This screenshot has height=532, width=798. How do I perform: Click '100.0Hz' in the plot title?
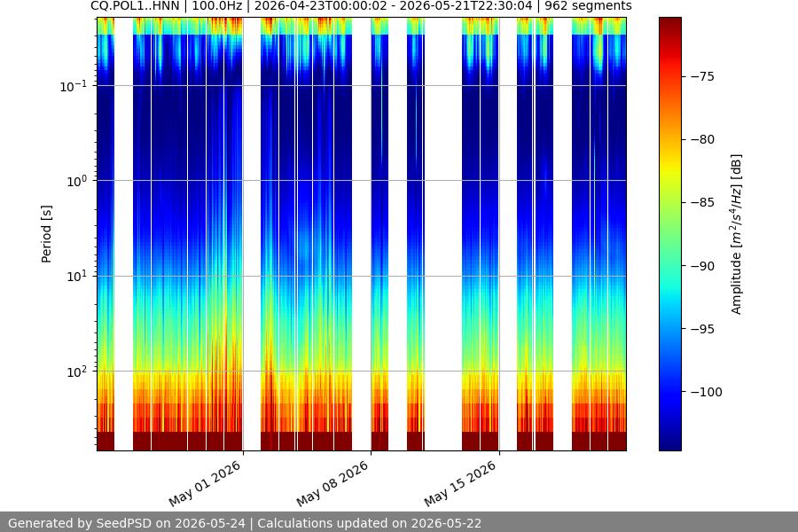point(217,6)
